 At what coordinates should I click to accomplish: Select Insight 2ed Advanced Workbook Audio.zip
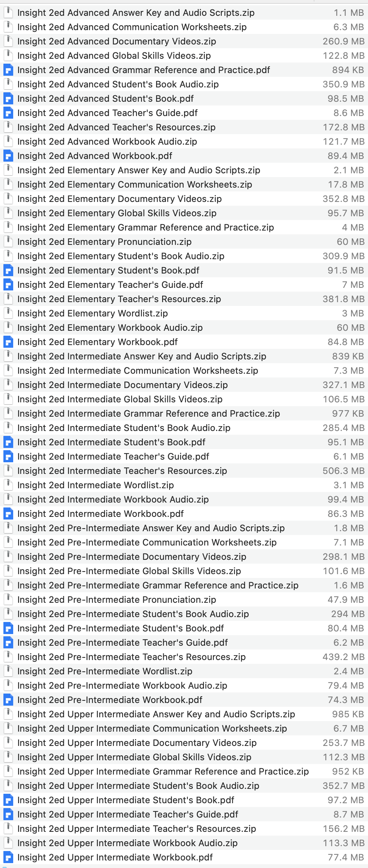coord(184,141)
